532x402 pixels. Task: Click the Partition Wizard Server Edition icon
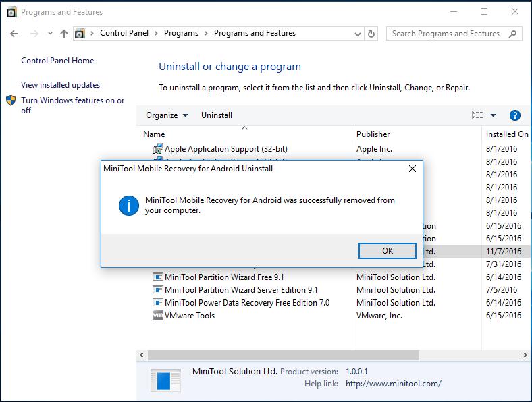point(158,290)
